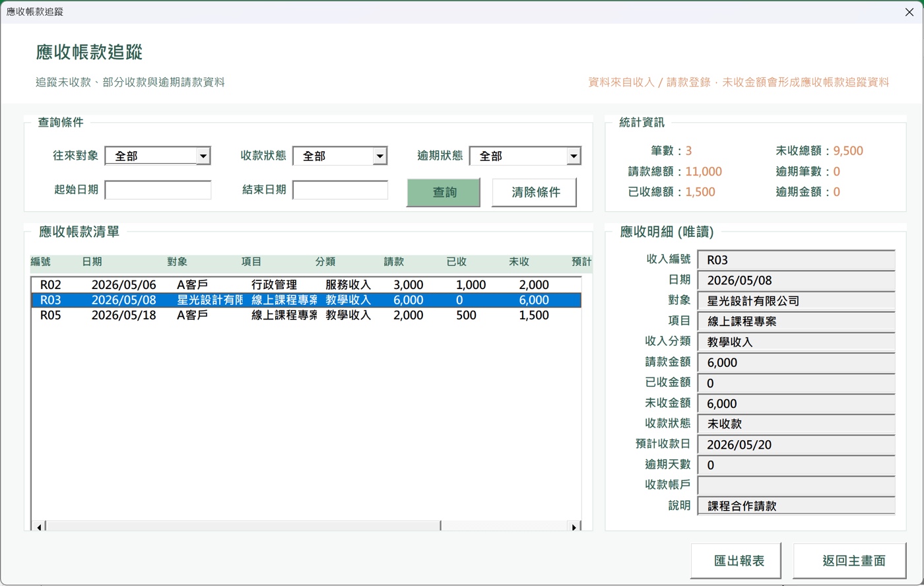Click the 項目 detail field 線上課程專案
The width and height of the screenshot is (924, 586).
[796, 321]
